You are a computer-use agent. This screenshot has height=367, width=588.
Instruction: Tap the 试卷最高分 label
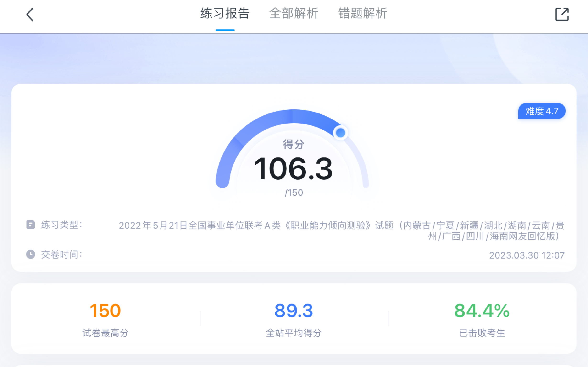(x=105, y=333)
